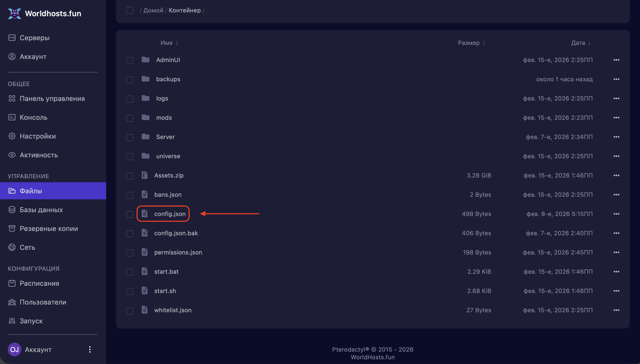Open the Assets.zip archive file icon

click(x=145, y=175)
